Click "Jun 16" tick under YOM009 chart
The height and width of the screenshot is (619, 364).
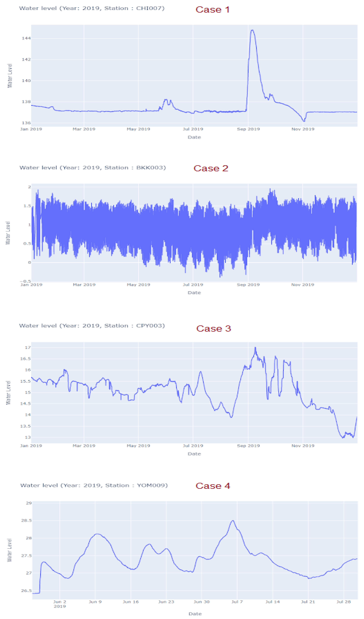tap(131, 602)
